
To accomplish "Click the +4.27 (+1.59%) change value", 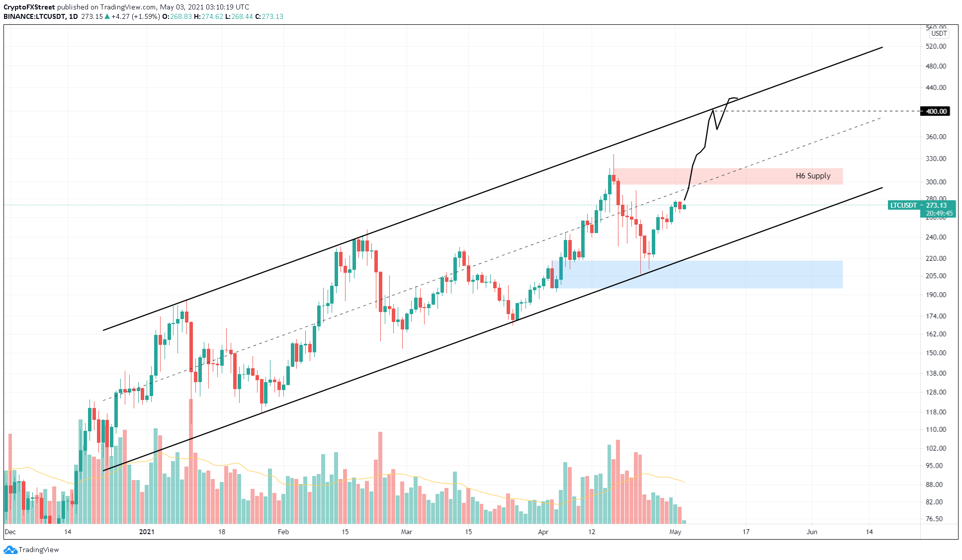I will (136, 16).
